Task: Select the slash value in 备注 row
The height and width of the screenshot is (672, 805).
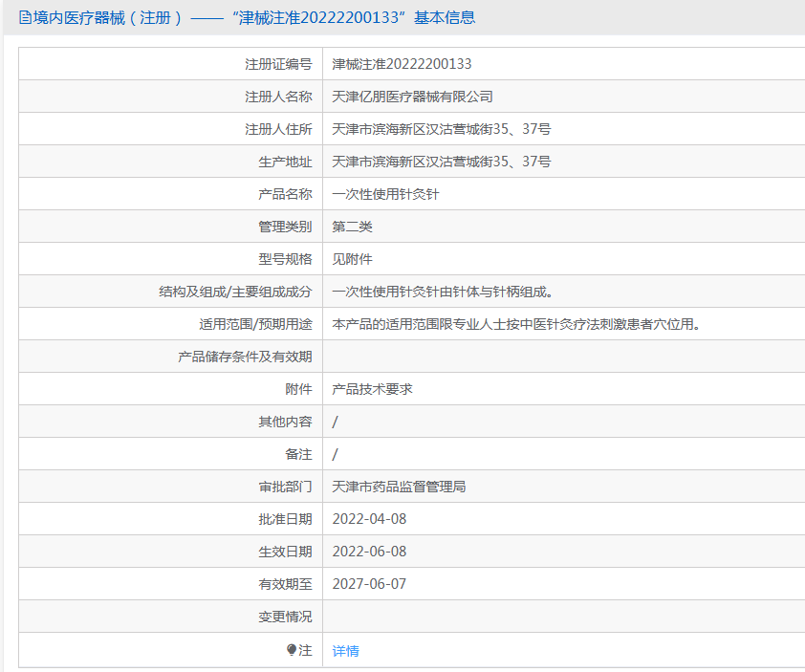Action: (336, 454)
